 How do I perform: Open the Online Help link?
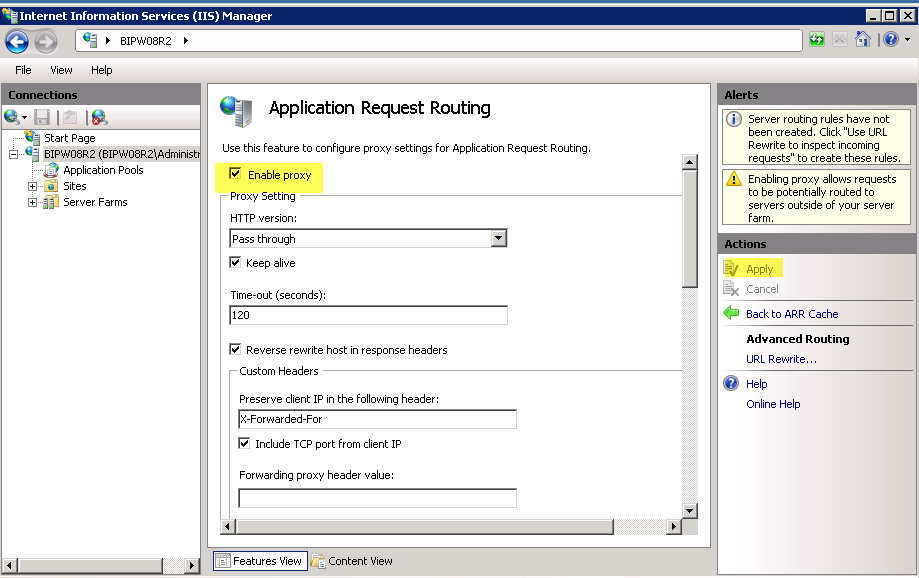773,404
